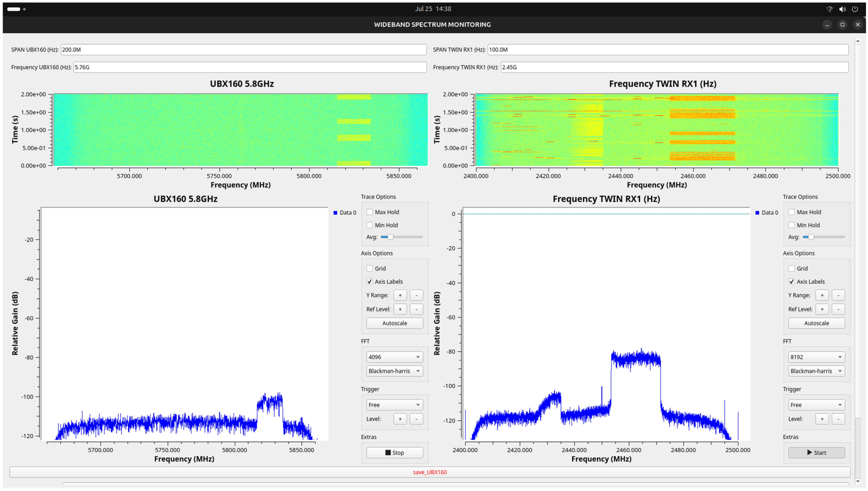Increase UBX160 Y Range with plus
Viewport: 868px width, 491px height.
[400, 295]
